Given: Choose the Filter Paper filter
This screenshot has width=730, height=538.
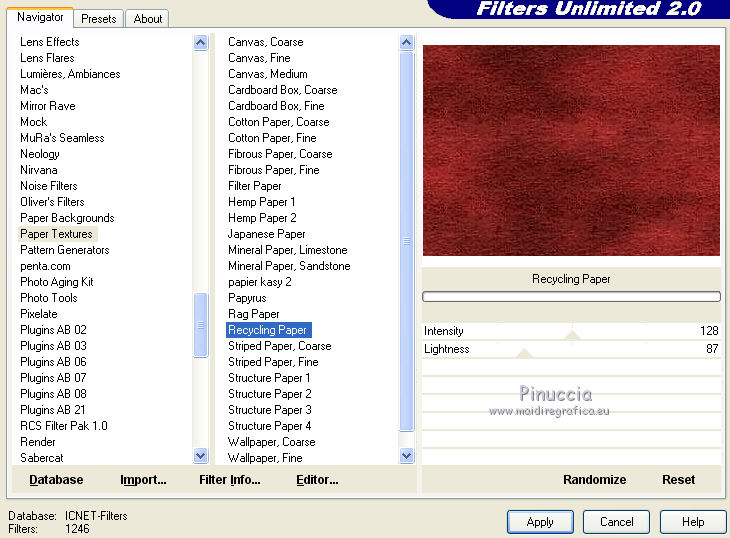Looking at the screenshot, I should tap(255, 186).
